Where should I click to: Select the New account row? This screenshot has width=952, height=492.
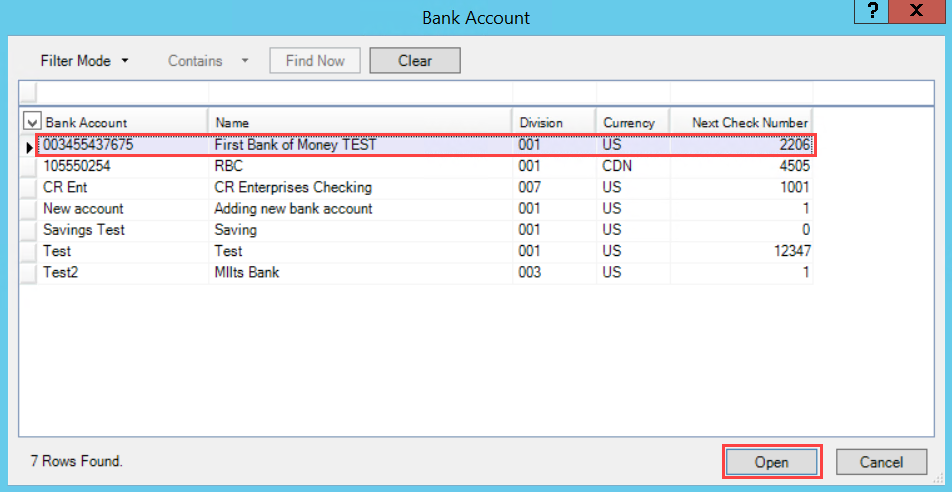click(425, 209)
